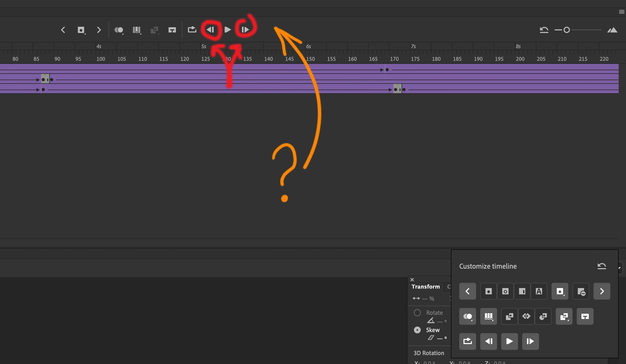626x364 pixels.
Task: Toggle Insert Blank Keyframe in the Customize timeline panel
Action: coord(505,291)
